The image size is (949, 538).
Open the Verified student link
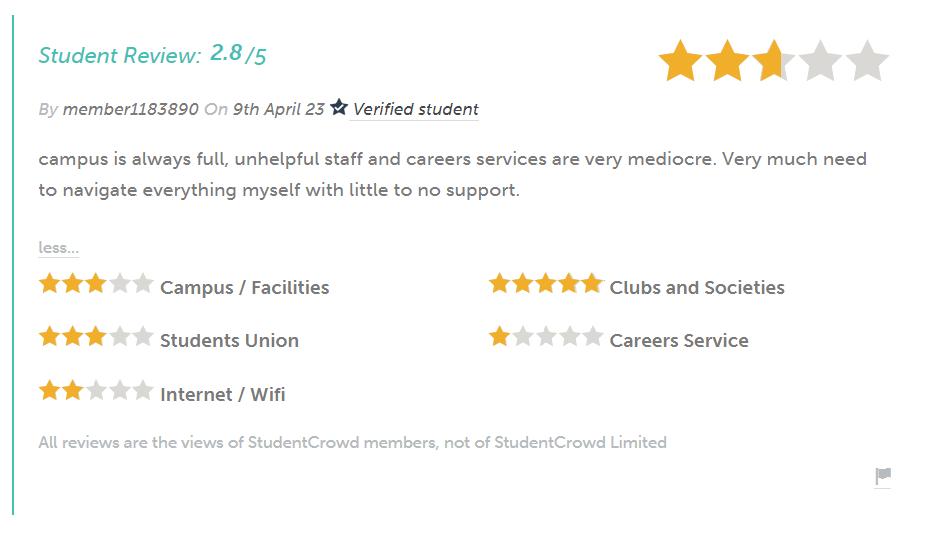[415, 109]
